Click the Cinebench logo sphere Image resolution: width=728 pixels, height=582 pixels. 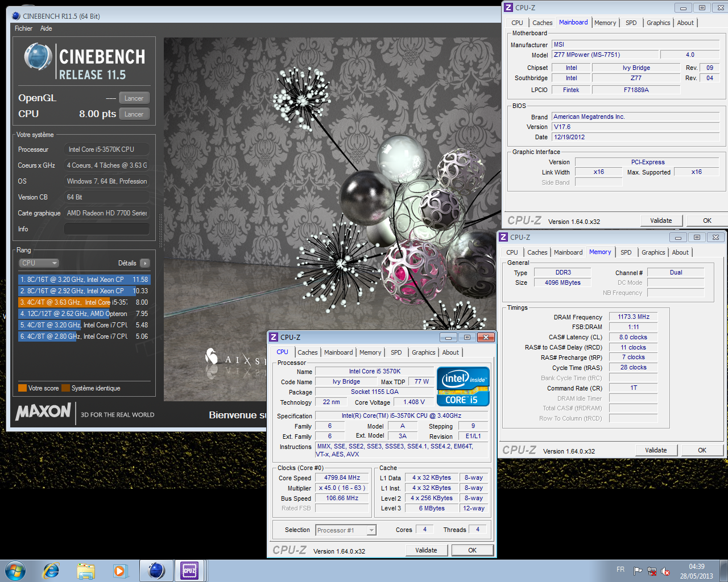(x=38, y=57)
